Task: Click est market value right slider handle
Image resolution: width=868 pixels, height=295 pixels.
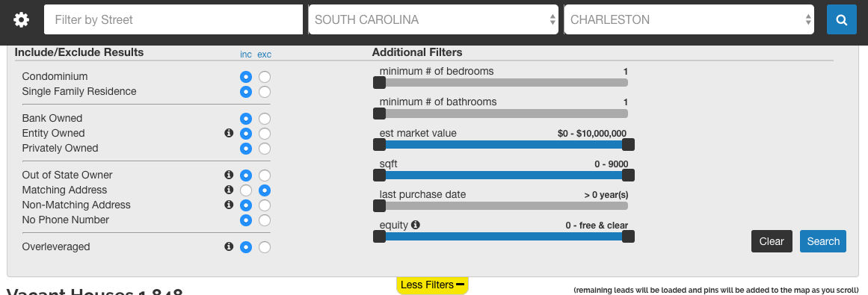Action: point(628,145)
